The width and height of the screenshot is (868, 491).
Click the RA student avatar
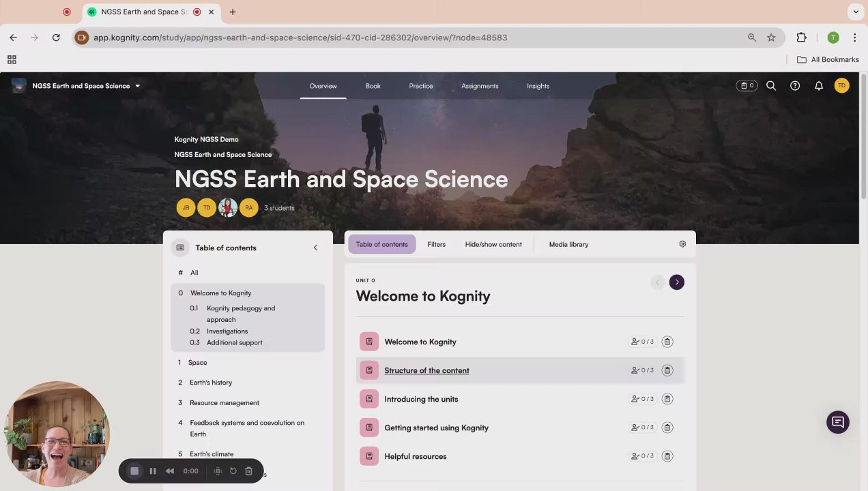coord(249,208)
